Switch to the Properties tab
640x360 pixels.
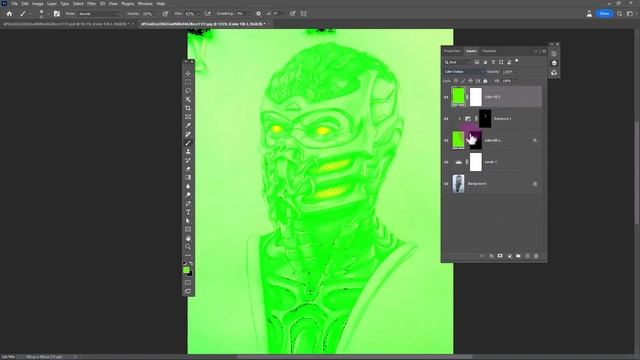[452, 51]
